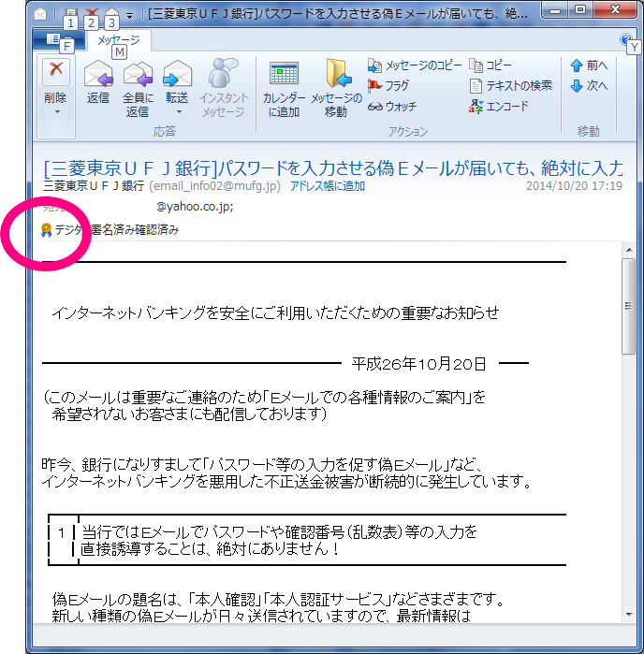Click テキストの検索 (find text) button
Image resolution: width=644 pixels, height=654 pixels.
point(510,86)
